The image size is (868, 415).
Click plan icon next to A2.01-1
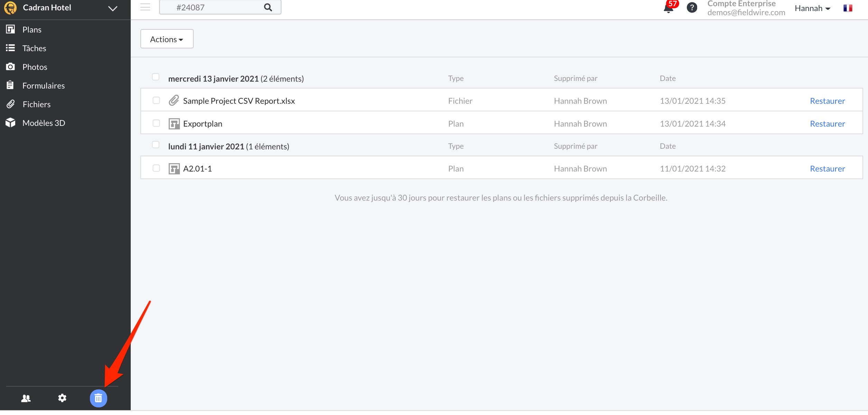tap(174, 168)
